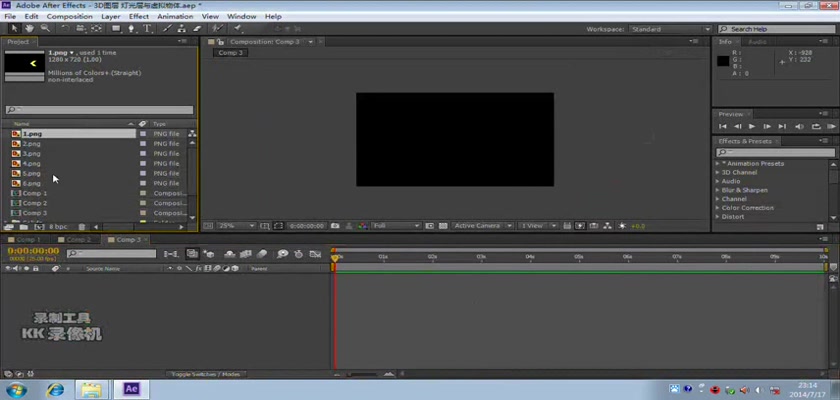
Task: Select the Hand tool
Action: click(29, 28)
